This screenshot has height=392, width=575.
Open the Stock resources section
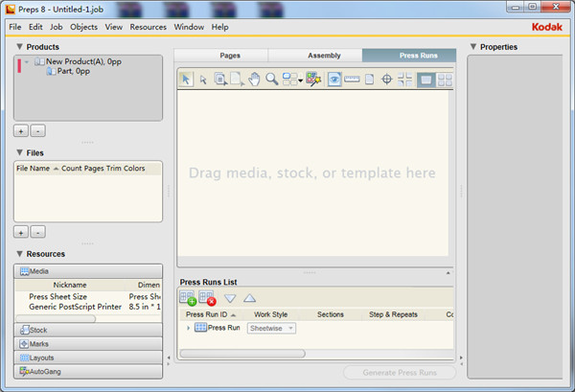tap(88, 330)
